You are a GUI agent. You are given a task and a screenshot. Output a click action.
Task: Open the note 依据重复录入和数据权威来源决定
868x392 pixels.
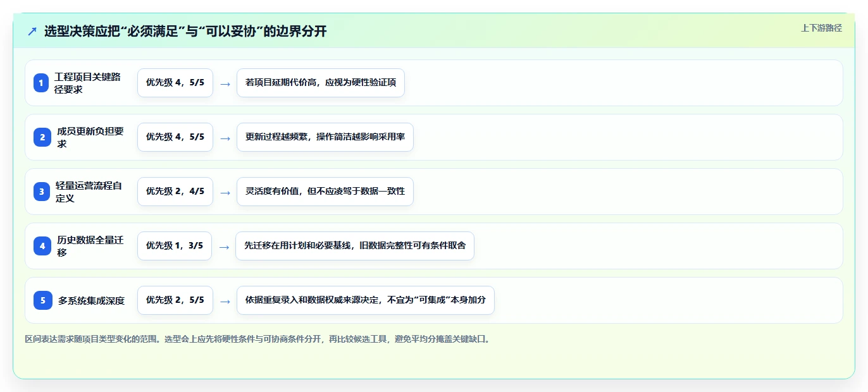(x=366, y=300)
